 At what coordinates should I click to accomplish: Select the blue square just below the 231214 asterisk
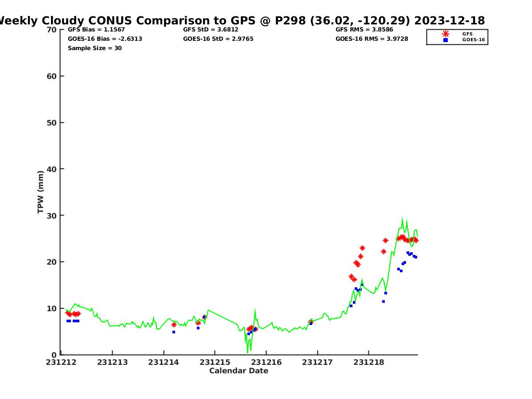tap(174, 332)
